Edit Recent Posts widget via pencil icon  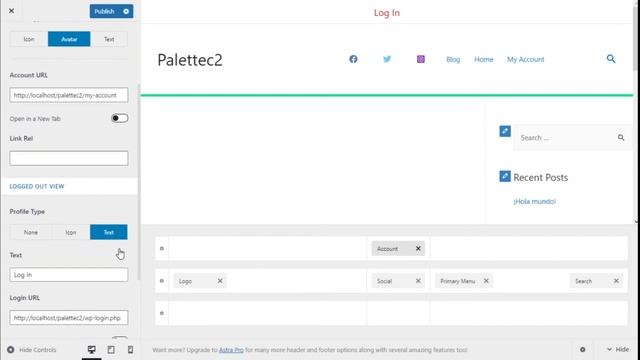505,176
